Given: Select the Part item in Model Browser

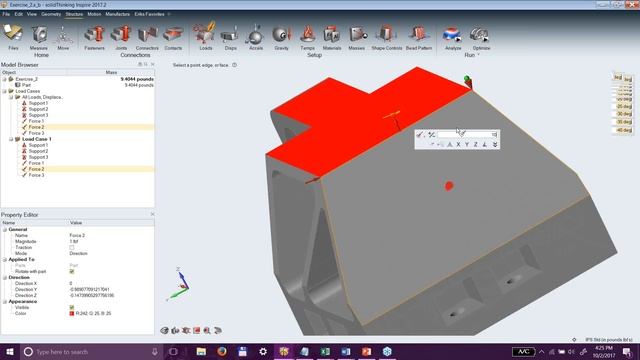Looking at the screenshot, I should point(26,85).
